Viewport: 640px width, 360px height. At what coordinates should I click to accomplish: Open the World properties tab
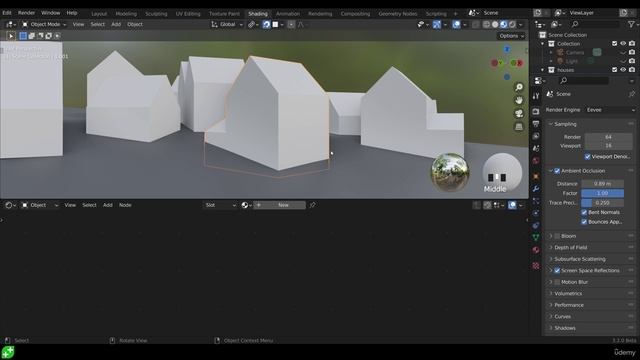[536, 160]
